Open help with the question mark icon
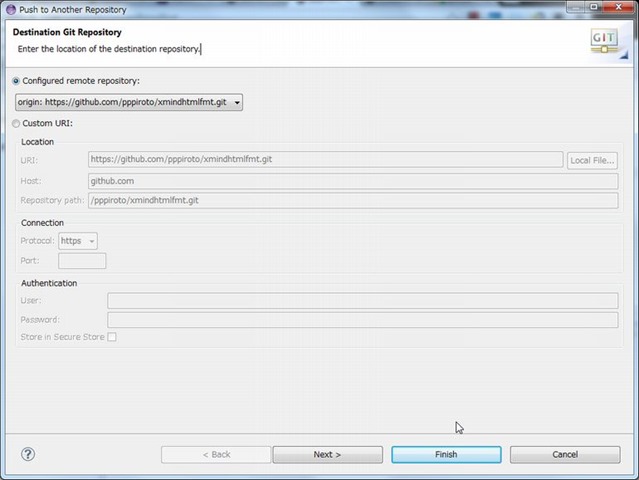The image size is (639, 480). pos(28,454)
